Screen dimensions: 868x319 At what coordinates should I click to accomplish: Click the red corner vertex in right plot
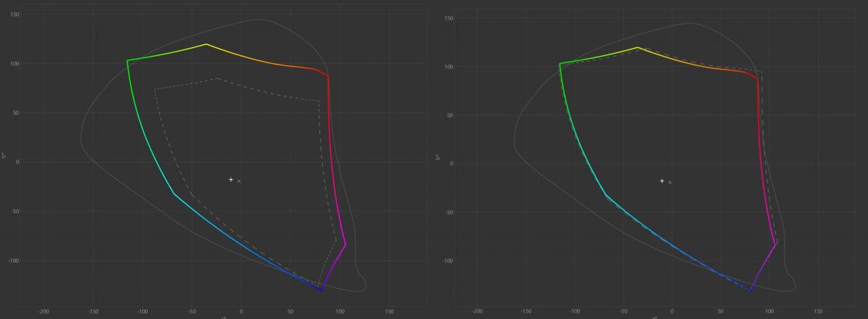(x=757, y=78)
